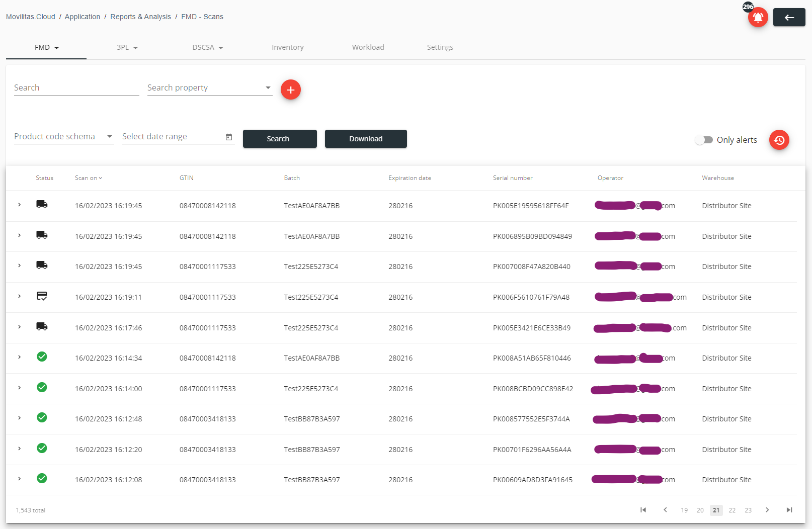This screenshot has height=529, width=812.
Task: Click the back arrow button
Action: [x=789, y=18]
